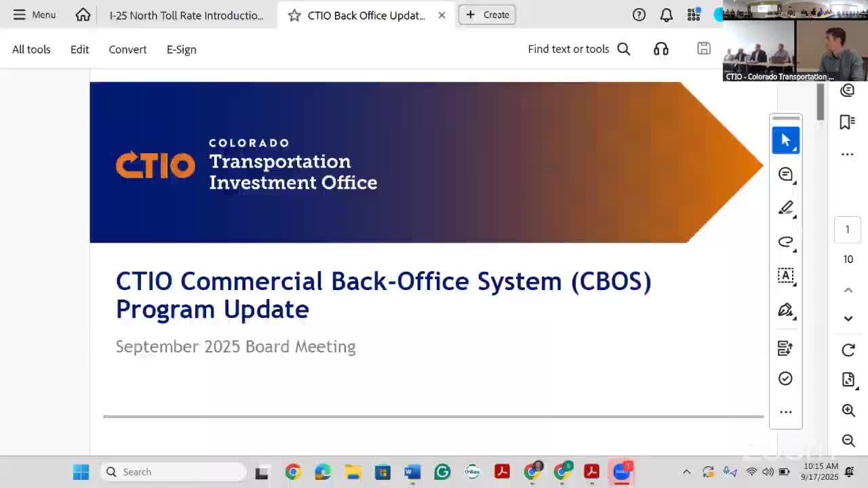Image resolution: width=868 pixels, height=488 pixels.
Task: Click the CBOS Program Update title text
Action: click(383, 295)
